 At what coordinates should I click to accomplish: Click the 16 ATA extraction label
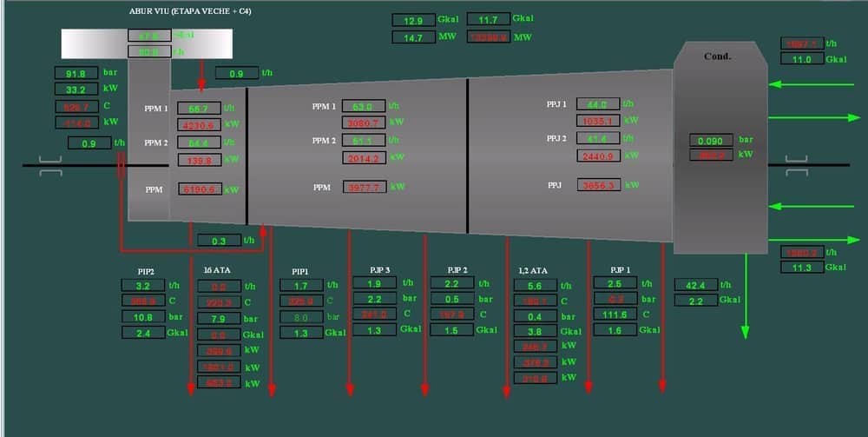[x=217, y=269]
